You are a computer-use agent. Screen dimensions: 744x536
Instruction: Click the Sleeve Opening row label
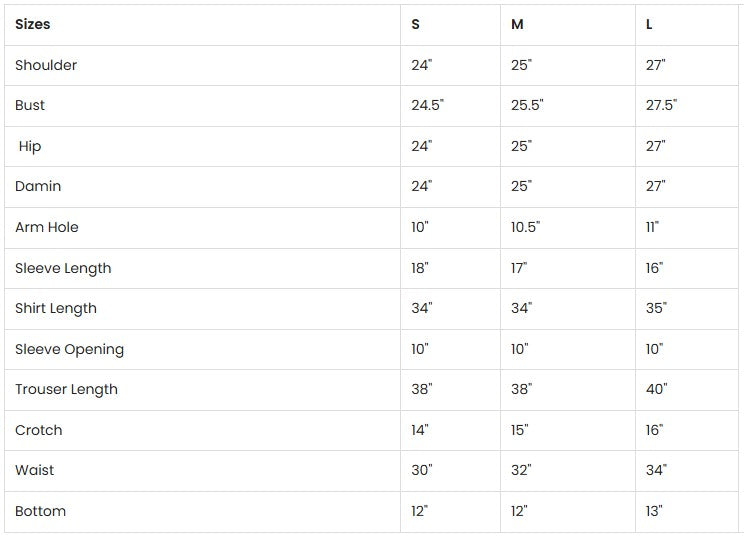pyautogui.click(x=69, y=349)
